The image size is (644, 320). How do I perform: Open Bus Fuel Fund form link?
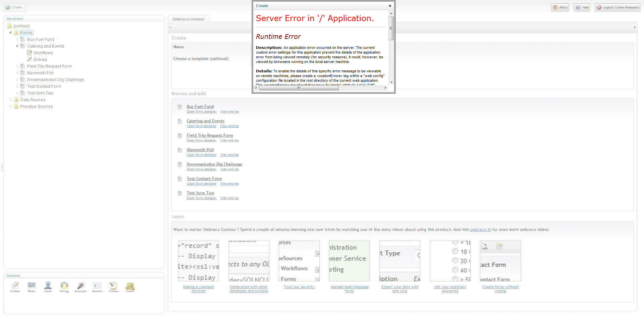tap(200, 107)
